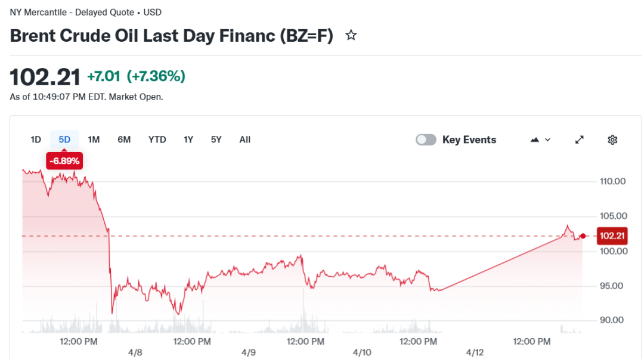Click the Brent Crude Oil title heading
The width and height of the screenshot is (644, 359).
171,36
